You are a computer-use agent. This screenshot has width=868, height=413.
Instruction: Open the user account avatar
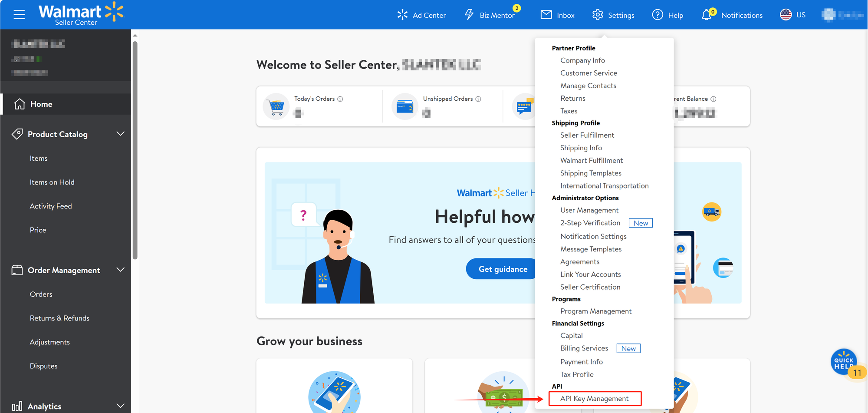coord(829,15)
